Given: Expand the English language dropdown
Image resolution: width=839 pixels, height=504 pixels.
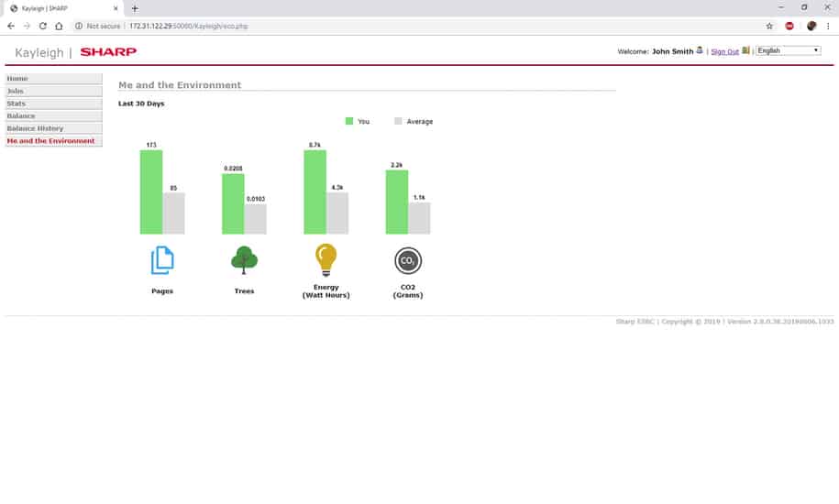Looking at the screenshot, I should click(x=788, y=51).
